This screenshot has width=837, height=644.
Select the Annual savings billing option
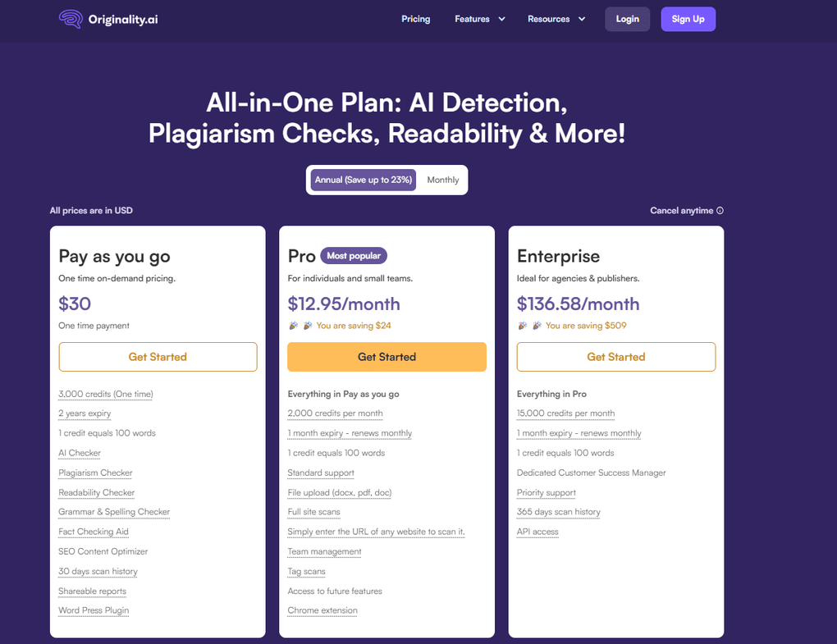[363, 180]
